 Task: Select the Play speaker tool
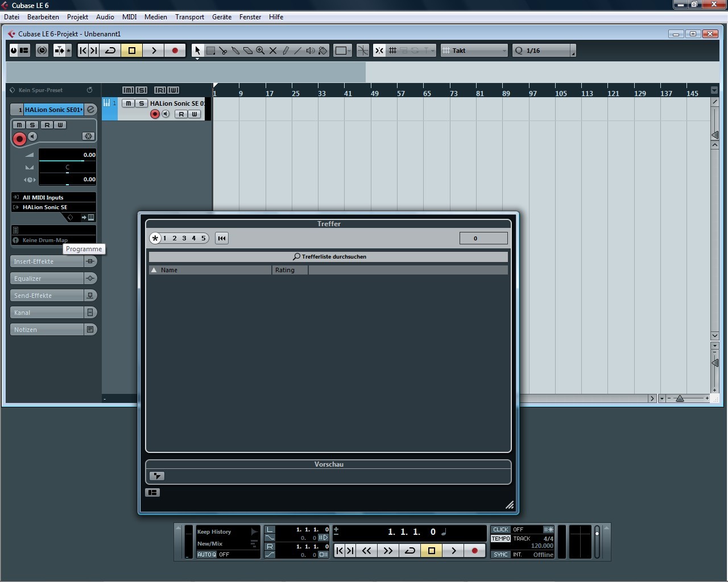[310, 51]
